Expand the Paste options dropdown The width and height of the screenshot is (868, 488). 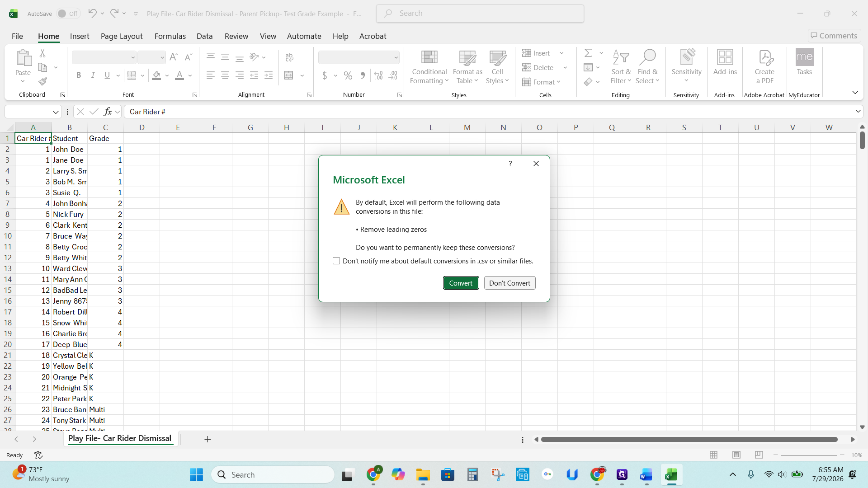[23, 81]
